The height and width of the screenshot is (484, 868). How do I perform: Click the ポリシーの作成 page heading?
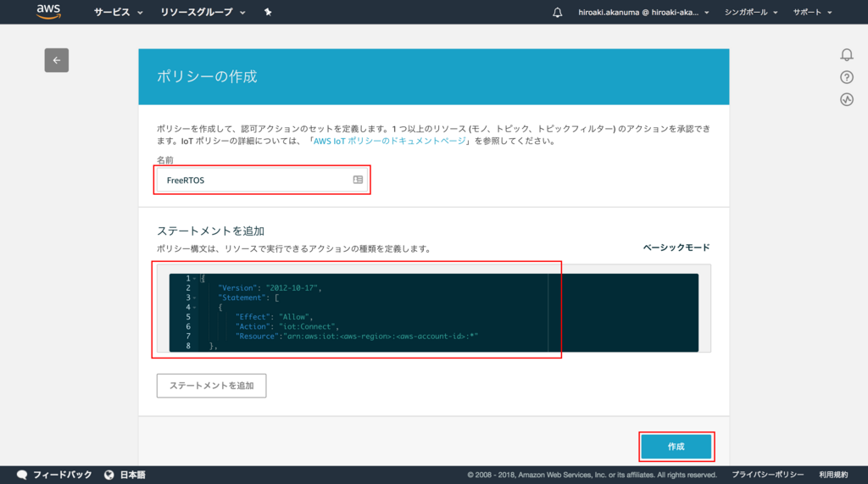click(x=207, y=76)
